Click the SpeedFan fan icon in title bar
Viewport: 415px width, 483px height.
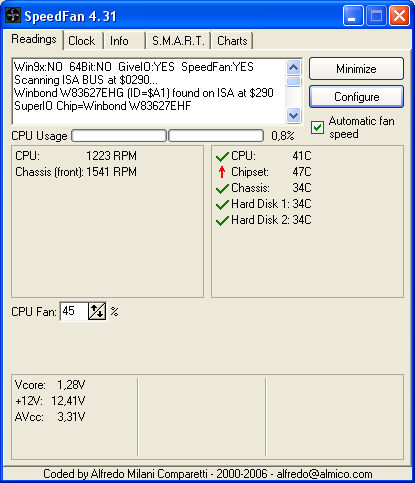tap(13, 15)
